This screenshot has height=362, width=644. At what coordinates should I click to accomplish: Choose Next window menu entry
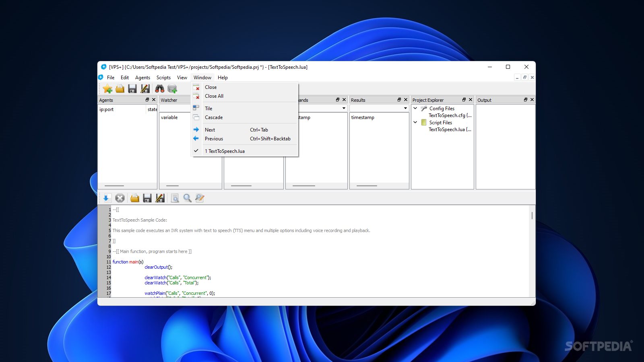[x=245, y=130]
